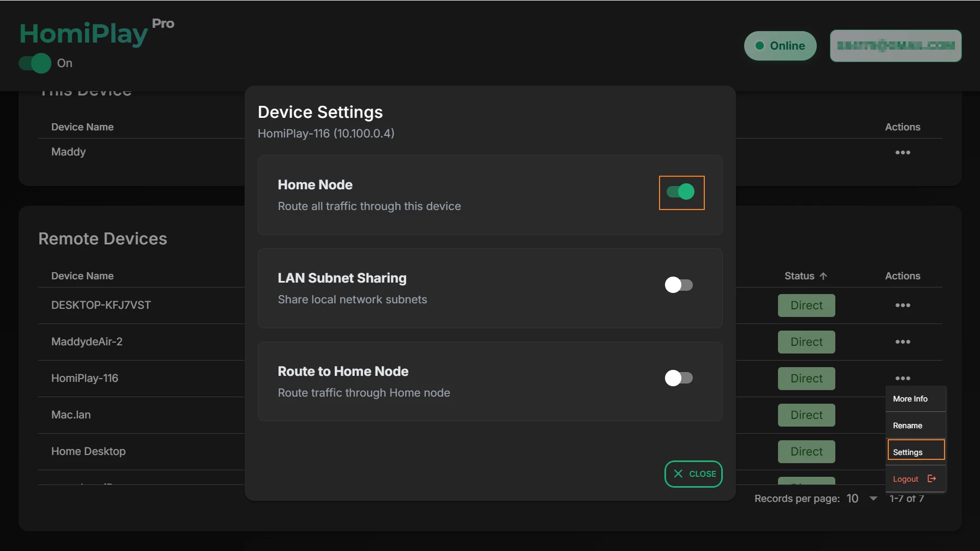Click the Direct badge for HomiPlay-116
The width and height of the screenshot is (980, 551).
(x=806, y=379)
